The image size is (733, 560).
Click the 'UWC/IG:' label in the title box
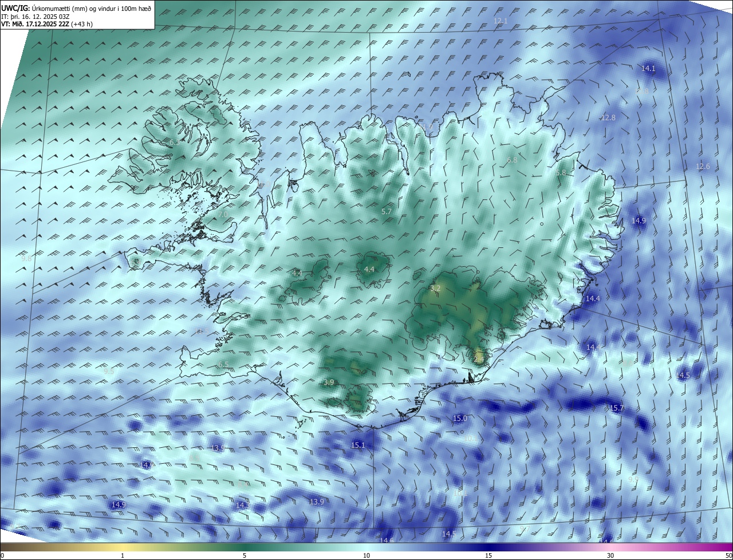(14, 7)
